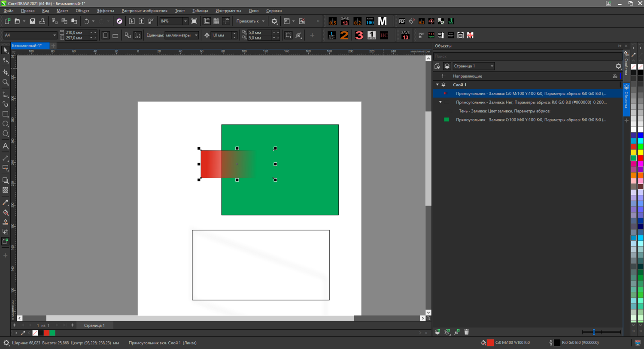Select the Text tool
The width and height of the screenshot is (644, 349).
click(x=6, y=146)
